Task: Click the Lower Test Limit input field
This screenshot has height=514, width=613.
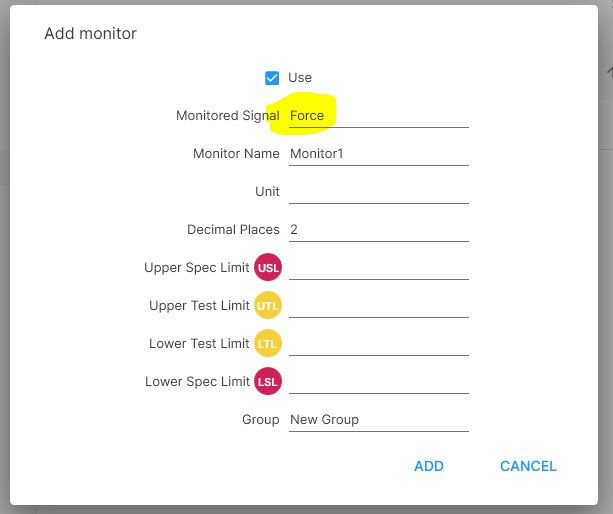Action: [378, 344]
